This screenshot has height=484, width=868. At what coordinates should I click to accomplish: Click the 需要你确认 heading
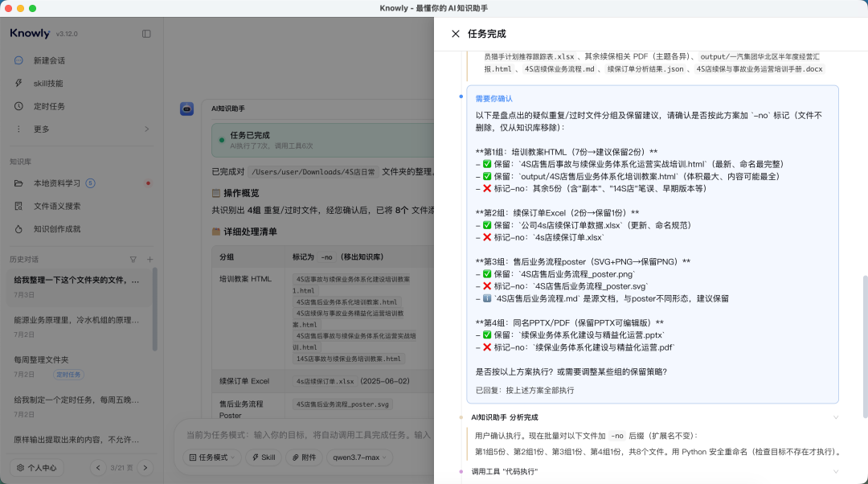tap(493, 99)
